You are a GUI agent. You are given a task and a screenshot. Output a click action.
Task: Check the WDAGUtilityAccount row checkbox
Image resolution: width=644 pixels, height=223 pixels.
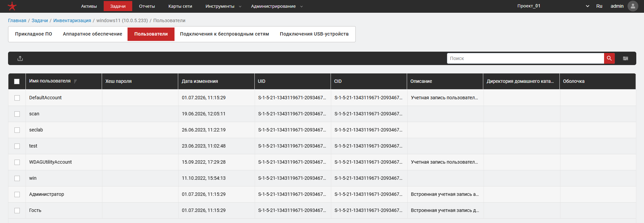(17, 162)
